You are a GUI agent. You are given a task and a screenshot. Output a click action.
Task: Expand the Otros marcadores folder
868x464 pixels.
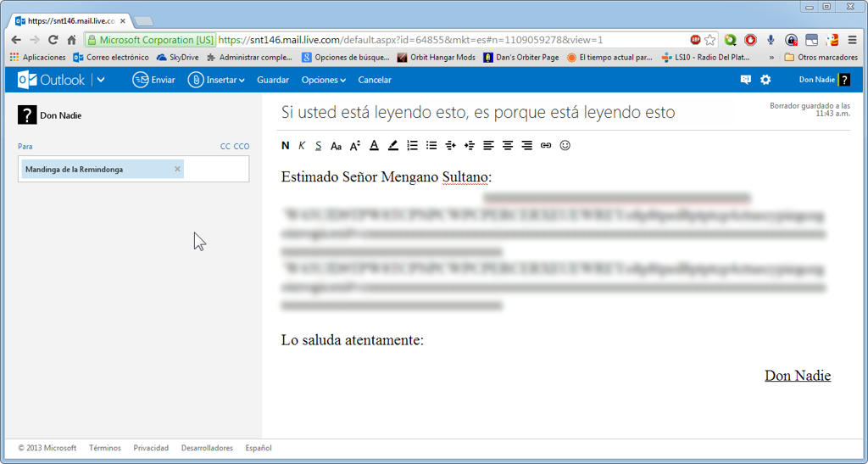(x=821, y=57)
